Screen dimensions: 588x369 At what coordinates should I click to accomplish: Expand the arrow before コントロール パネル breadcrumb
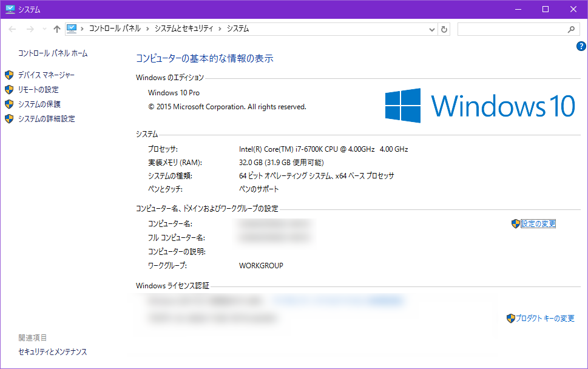pos(82,29)
